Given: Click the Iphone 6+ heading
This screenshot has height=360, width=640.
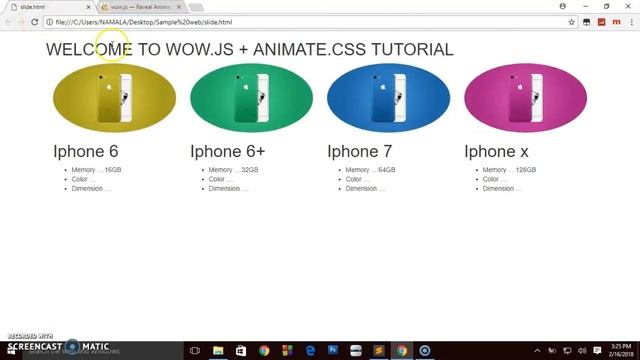Looking at the screenshot, I should point(228,151).
